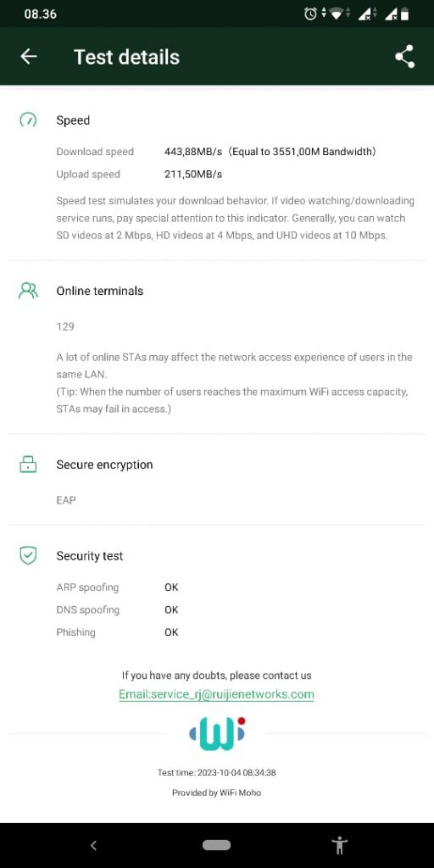Tap the online terminals count 129
The height and width of the screenshot is (868, 434).
coord(65,326)
